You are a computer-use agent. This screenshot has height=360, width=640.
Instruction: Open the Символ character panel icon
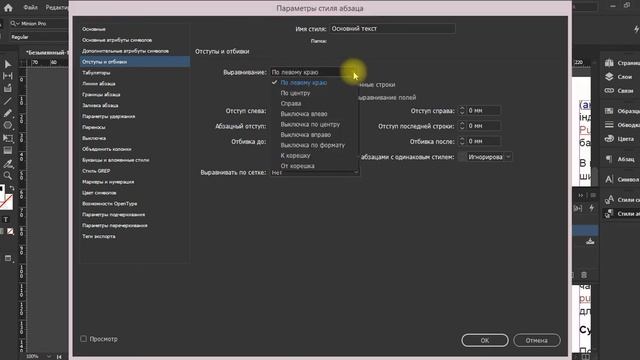coord(609,179)
